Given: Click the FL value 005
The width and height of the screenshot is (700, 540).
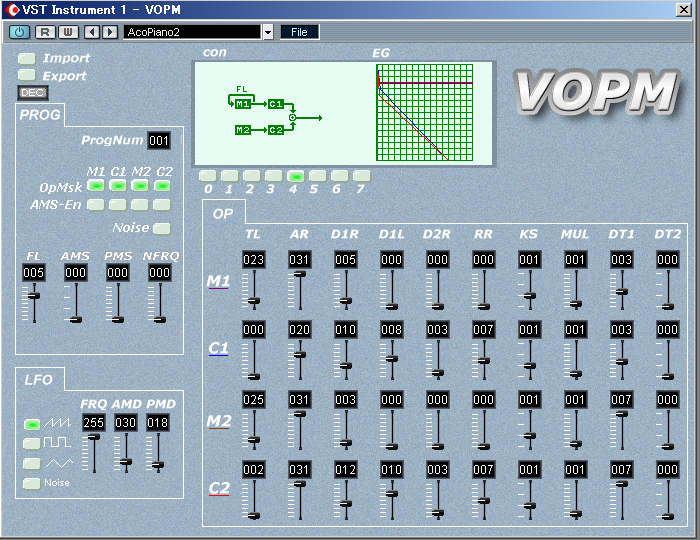Looking at the screenshot, I should pyautogui.click(x=34, y=273).
